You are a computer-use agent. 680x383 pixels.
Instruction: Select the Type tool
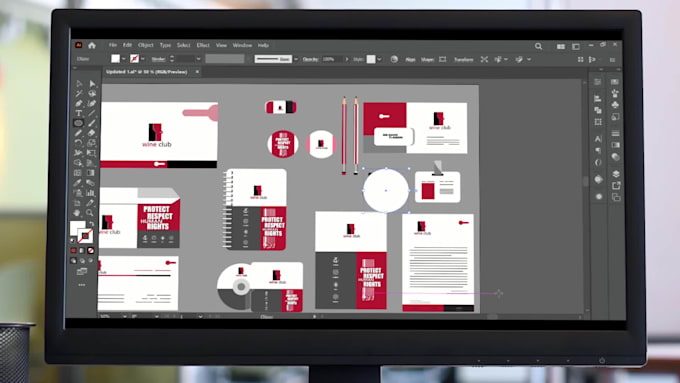pyautogui.click(x=79, y=113)
